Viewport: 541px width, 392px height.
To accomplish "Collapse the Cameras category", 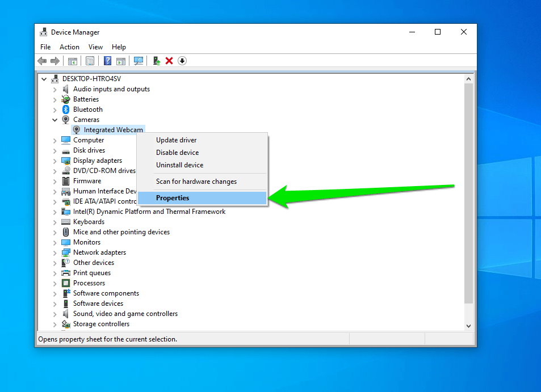I will (54, 120).
